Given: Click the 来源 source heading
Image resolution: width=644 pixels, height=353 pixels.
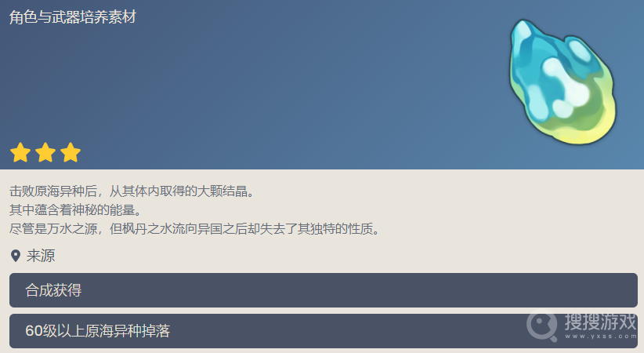Looking at the screenshot, I should point(41,256).
